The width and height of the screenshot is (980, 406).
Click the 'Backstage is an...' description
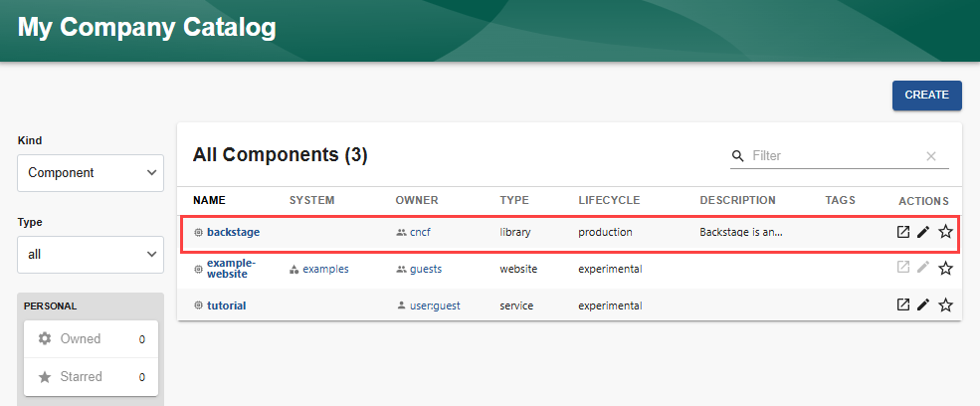[x=741, y=232]
